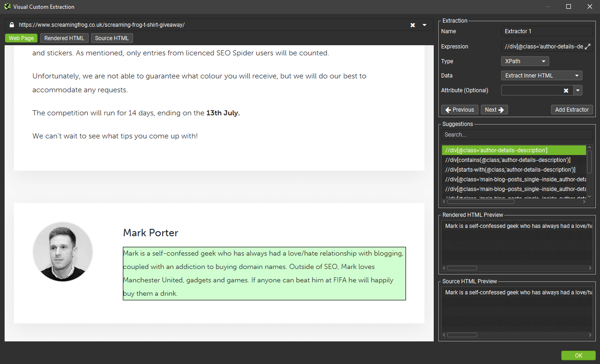Image resolution: width=600 pixels, height=364 pixels.
Task: Click the Mark Porter author name
Action: coord(151,233)
